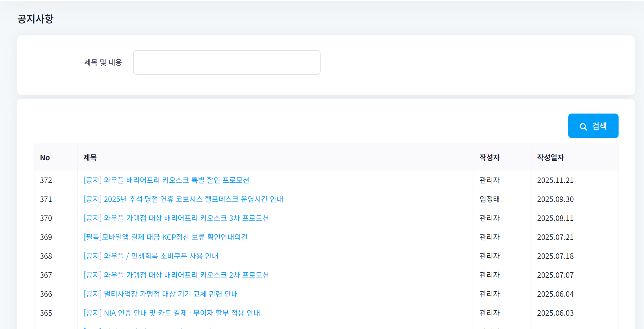Click the 작성자 column header

coord(489,157)
